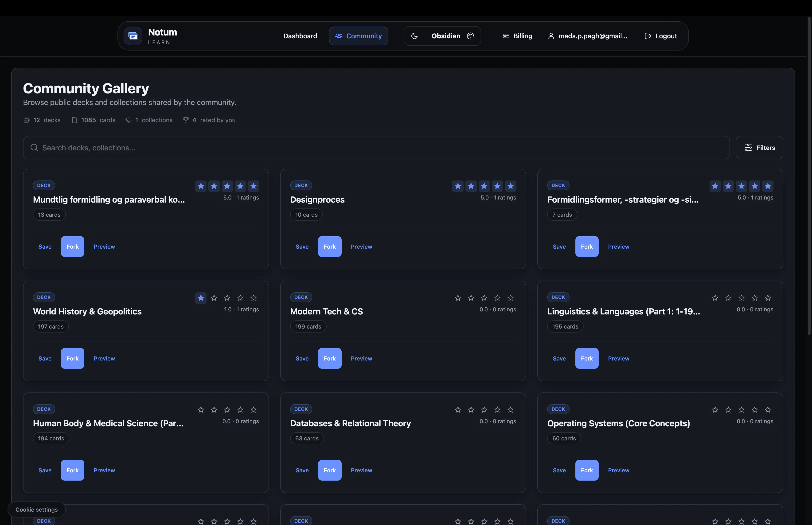Rate Modern Tech & CS three stars
Screen dimensions: 812x525
484,298
